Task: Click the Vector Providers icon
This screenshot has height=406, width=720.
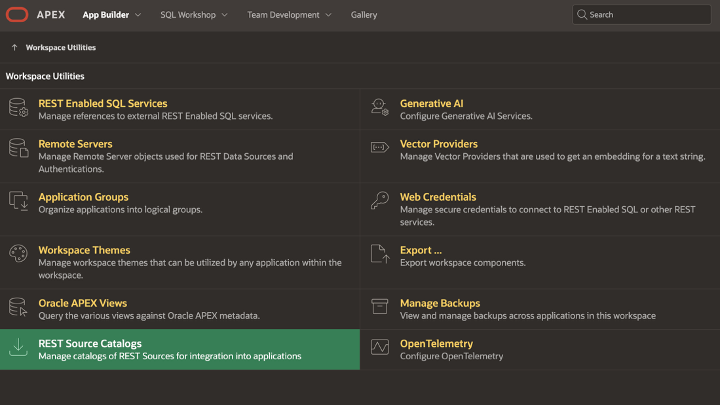Action: [x=380, y=149]
